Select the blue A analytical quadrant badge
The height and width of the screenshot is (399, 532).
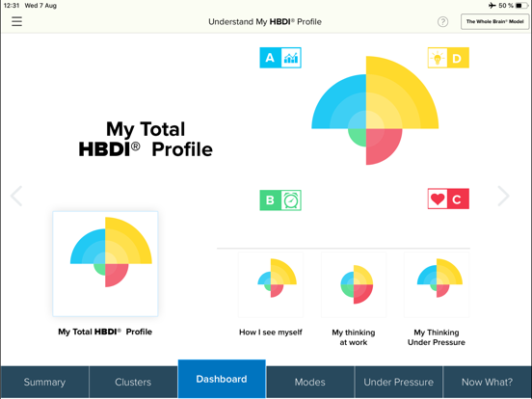(x=280, y=58)
